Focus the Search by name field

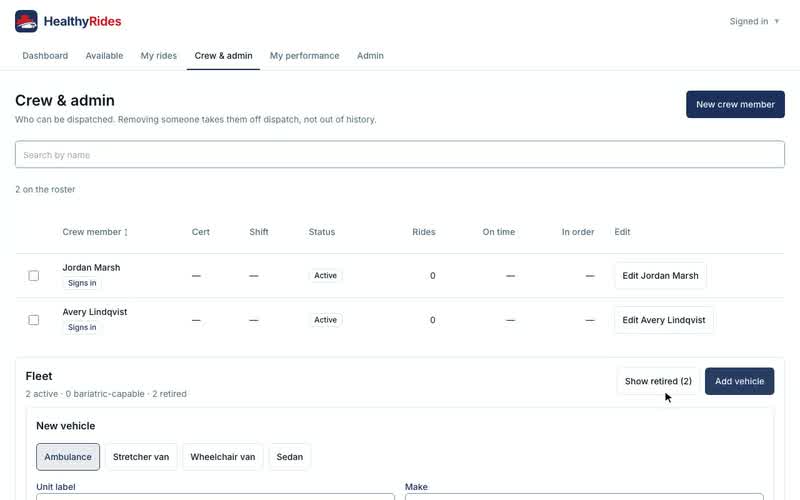400,155
